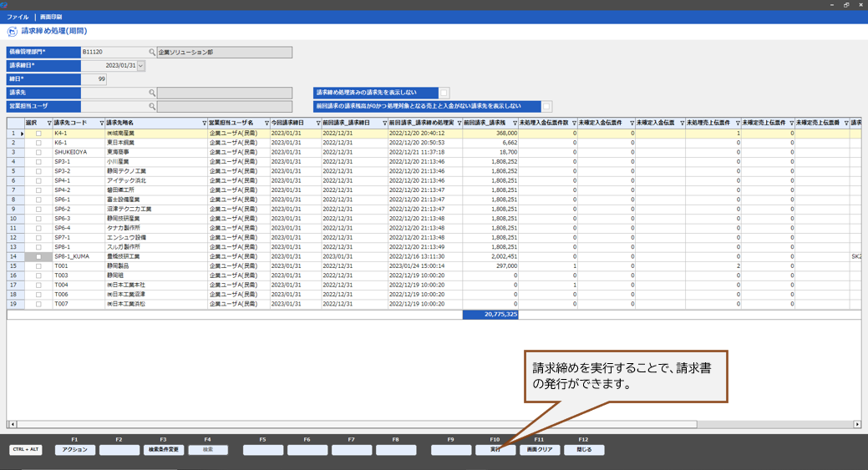Open filter on 今回請求締日 column header
The image size is (868, 470).
[318, 123]
